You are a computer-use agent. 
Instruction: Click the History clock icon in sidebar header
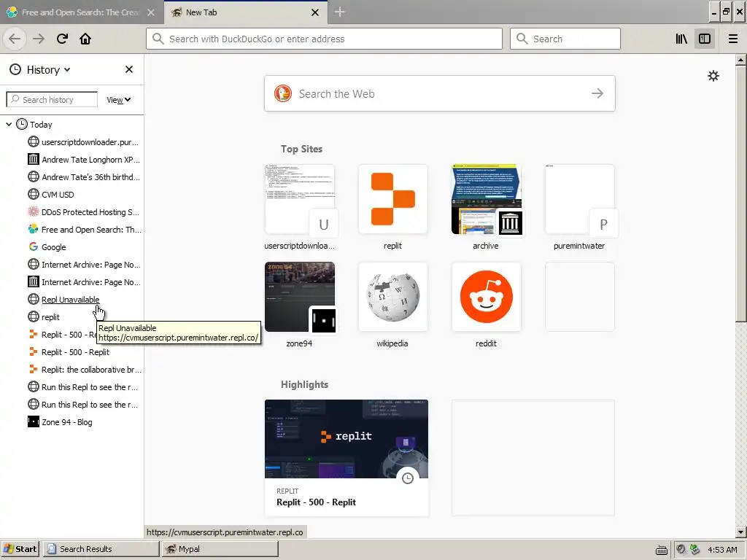tap(15, 69)
